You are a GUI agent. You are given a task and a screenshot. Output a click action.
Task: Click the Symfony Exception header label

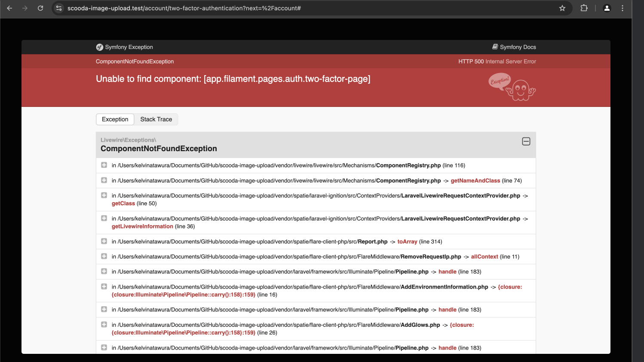[129, 47]
